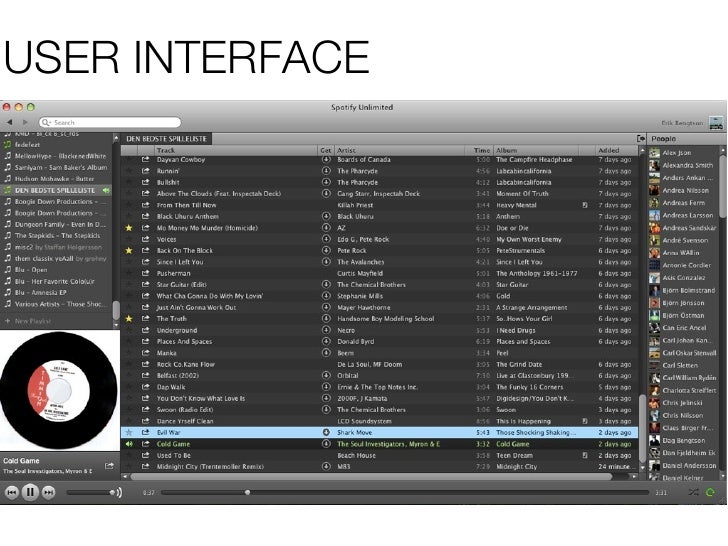The image size is (728, 546).
Task: Adjust the volume slider
Action: [91, 492]
